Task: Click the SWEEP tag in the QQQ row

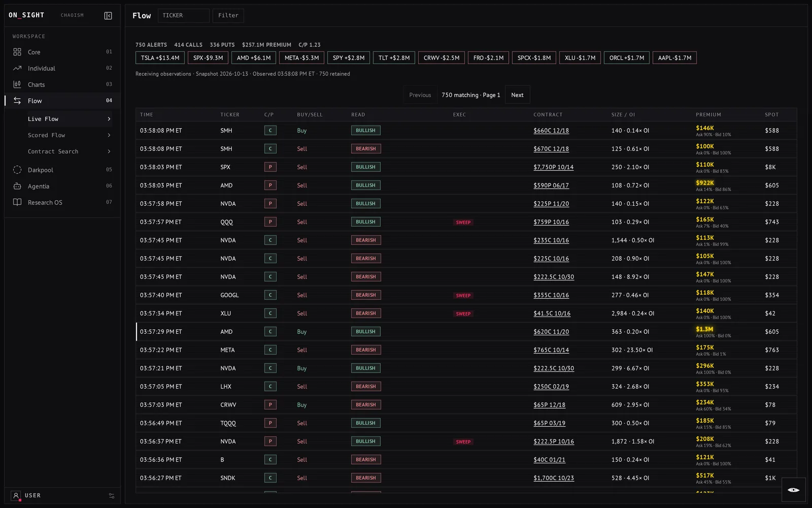Action: [x=463, y=223]
